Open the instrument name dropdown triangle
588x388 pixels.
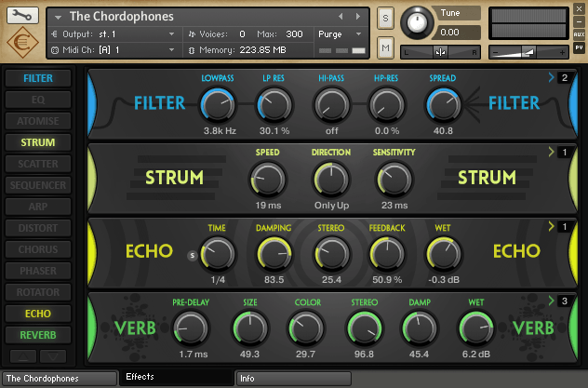[x=58, y=18]
